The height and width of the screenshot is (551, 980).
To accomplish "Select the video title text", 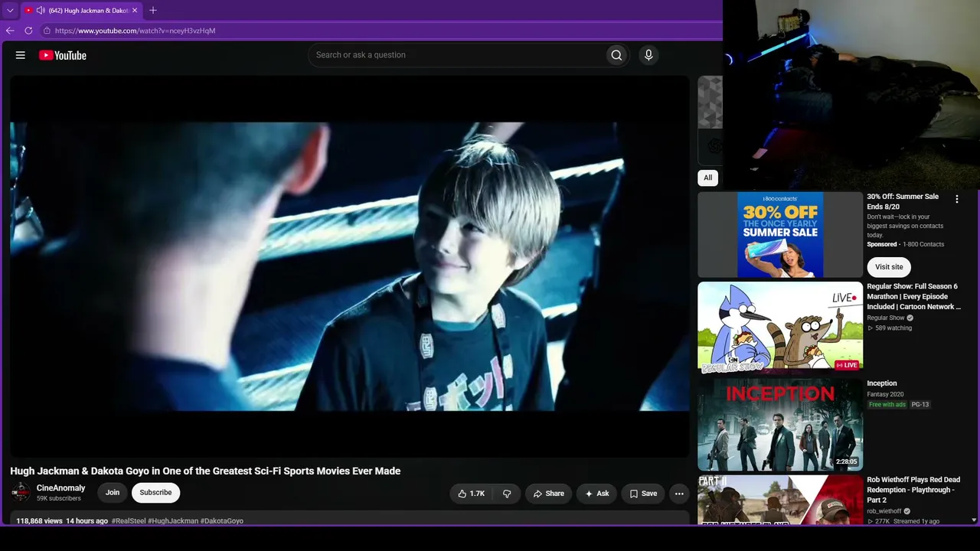I will [205, 471].
